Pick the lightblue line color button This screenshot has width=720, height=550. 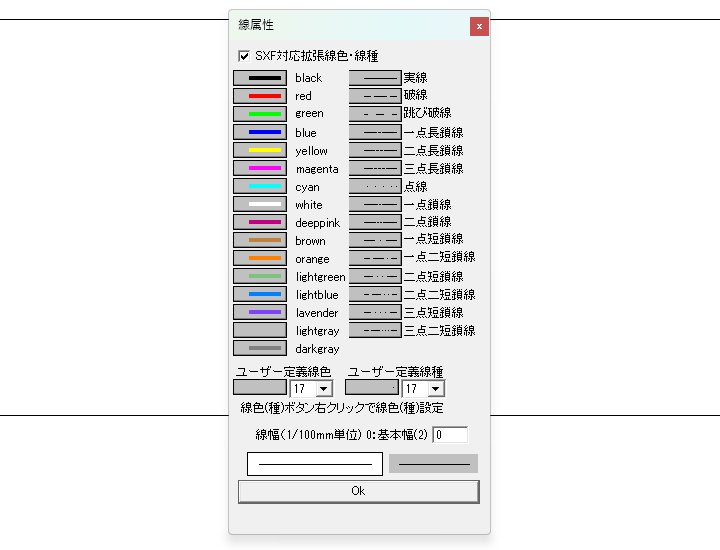[x=260, y=294]
